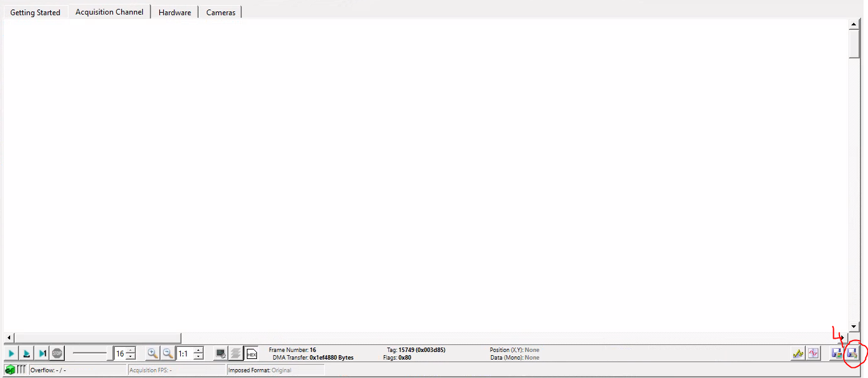The width and height of the screenshot is (868, 378).
Task: Toggle the HEX pixel value display
Action: click(x=252, y=353)
